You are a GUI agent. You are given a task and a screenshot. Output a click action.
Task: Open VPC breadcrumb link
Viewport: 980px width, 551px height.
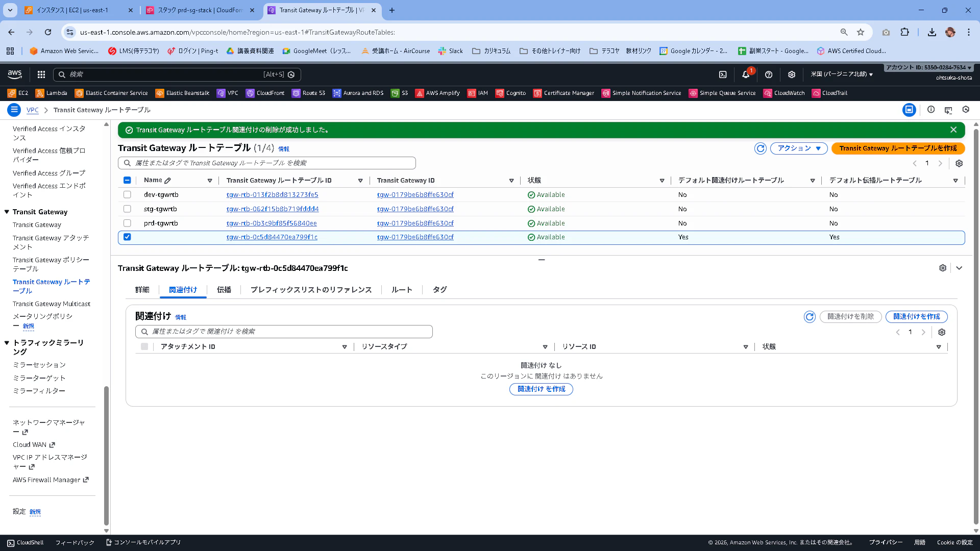(x=33, y=110)
